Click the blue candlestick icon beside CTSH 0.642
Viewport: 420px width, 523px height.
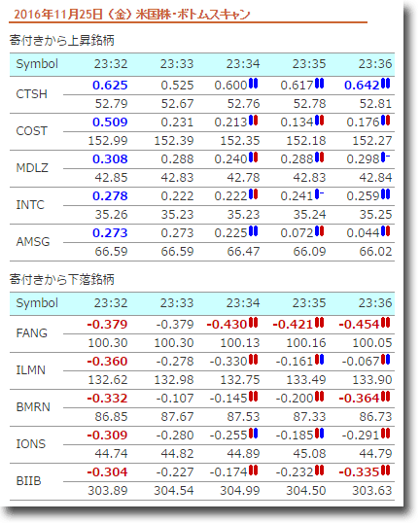(x=386, y=83)
